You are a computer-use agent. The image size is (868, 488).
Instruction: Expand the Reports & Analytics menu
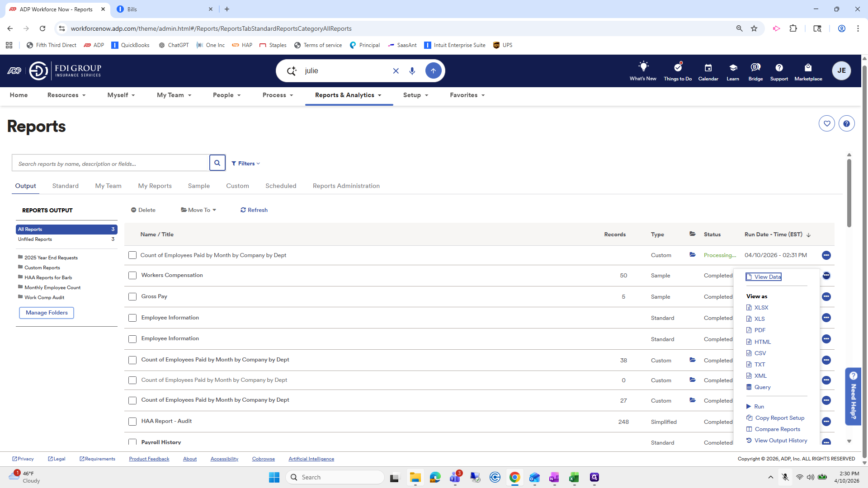tap(349, 95)
